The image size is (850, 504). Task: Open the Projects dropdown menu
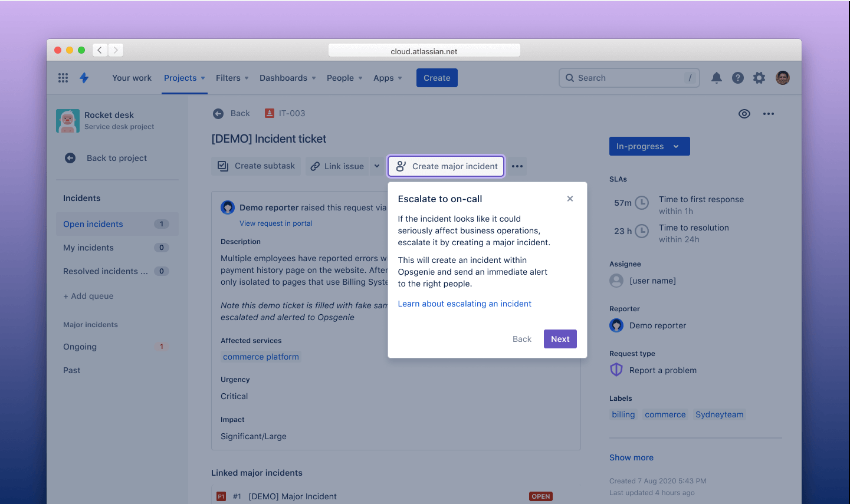click(x=184, y=78)
